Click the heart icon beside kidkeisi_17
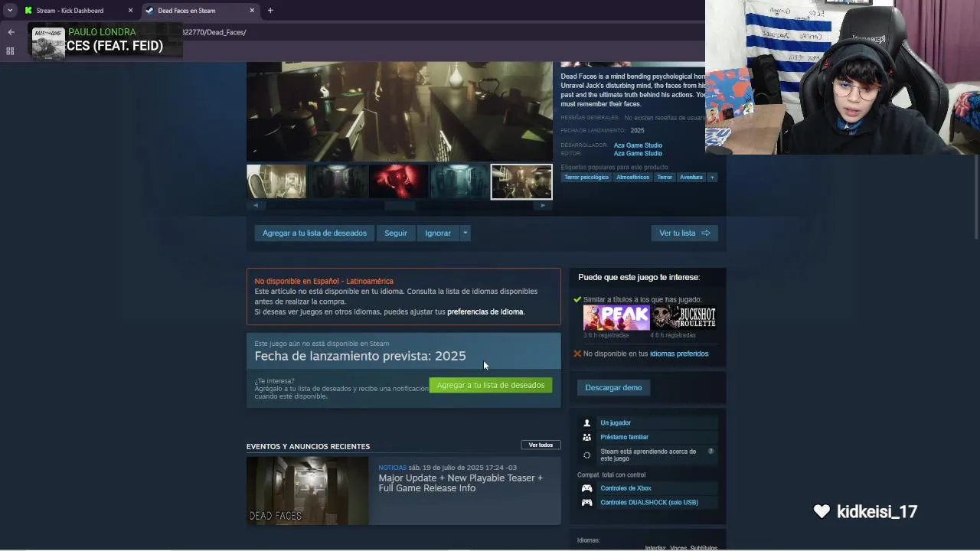Viewport: 980px width, 551px height. tap(822, 511)
